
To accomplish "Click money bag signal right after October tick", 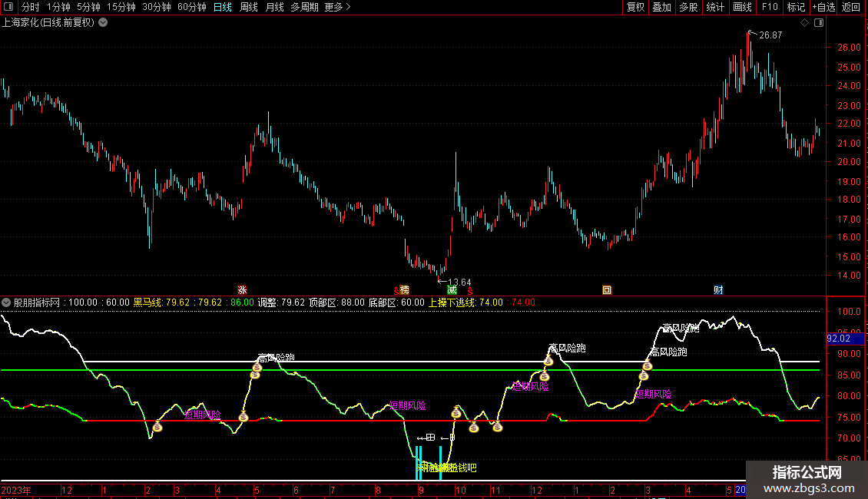I will 474,427.
